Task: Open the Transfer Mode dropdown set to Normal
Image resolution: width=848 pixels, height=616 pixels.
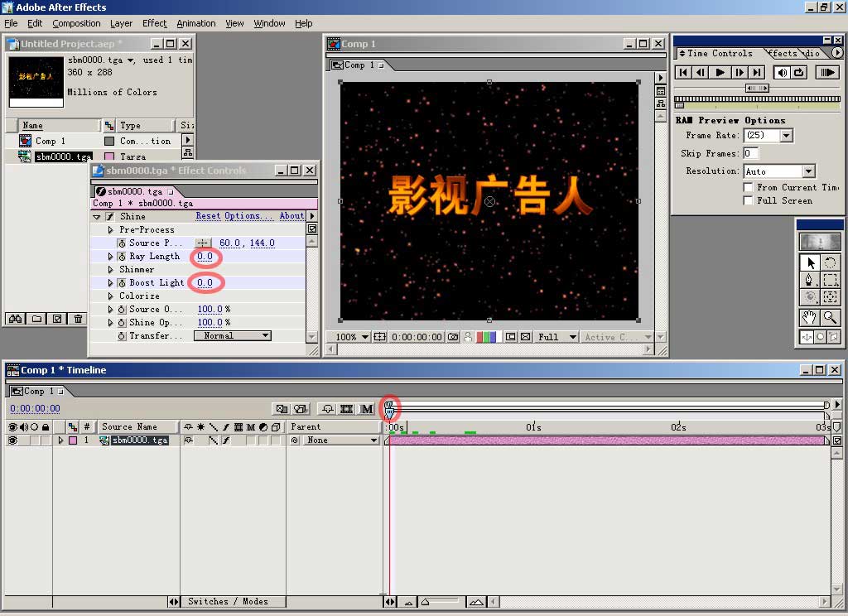Action: (232, 336)
